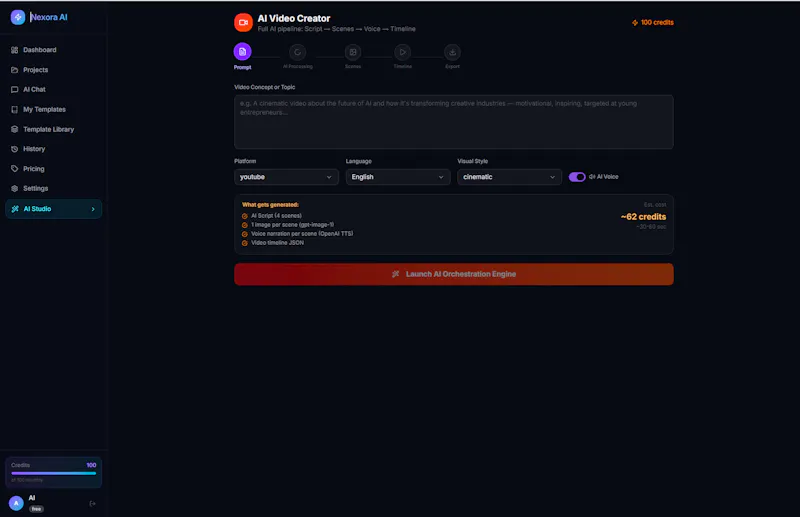Open the Platform dropdown showing youtube
This screenshot has width=800, height=517.
286,177
